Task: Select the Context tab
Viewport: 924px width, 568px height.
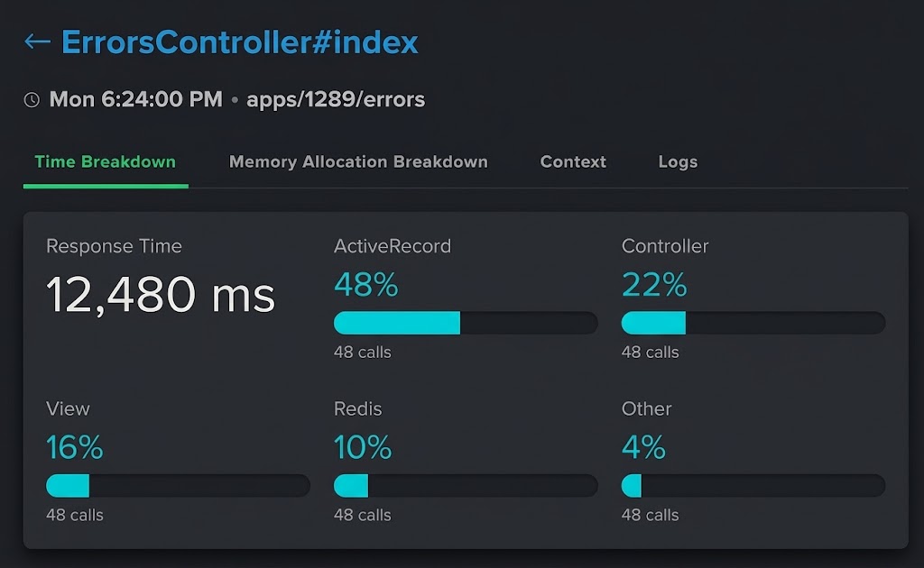Action: 573,162
